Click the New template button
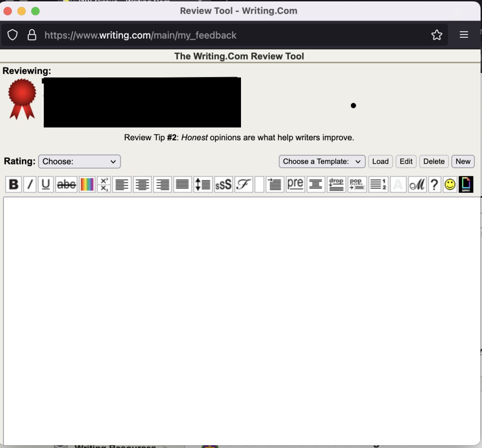Viewport: 482px width, 448px height. (x=463, y=162)
